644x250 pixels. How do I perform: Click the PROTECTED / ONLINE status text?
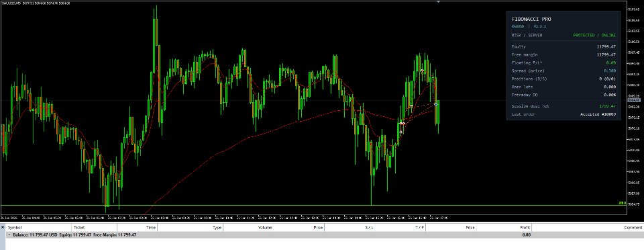[x=594, y=36]
